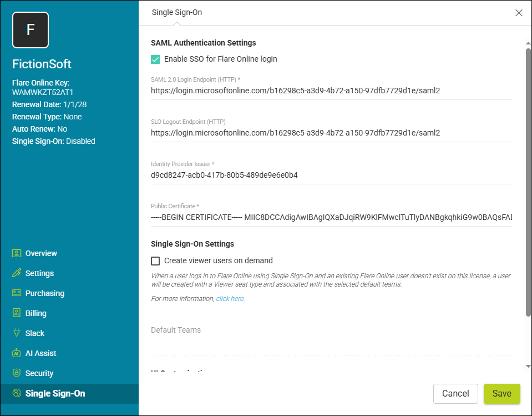
Task: Click the Slack plug icon
Action: (x=17, y=333)
